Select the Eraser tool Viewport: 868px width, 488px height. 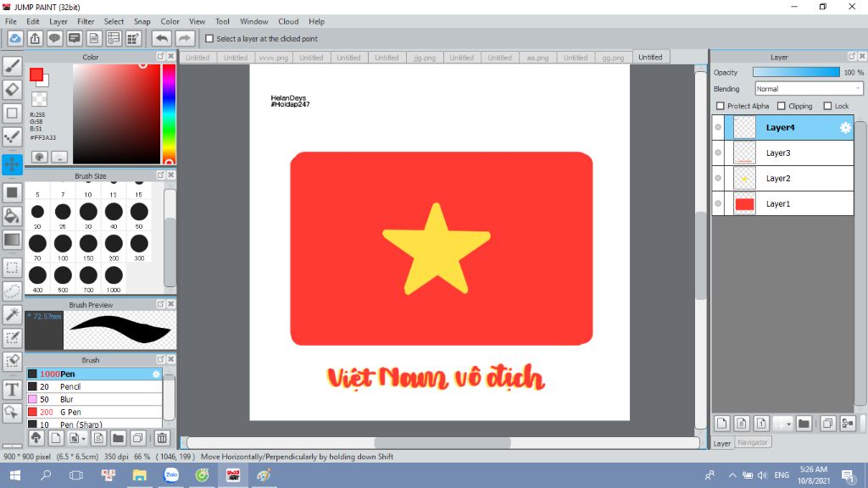coord(12,89)
